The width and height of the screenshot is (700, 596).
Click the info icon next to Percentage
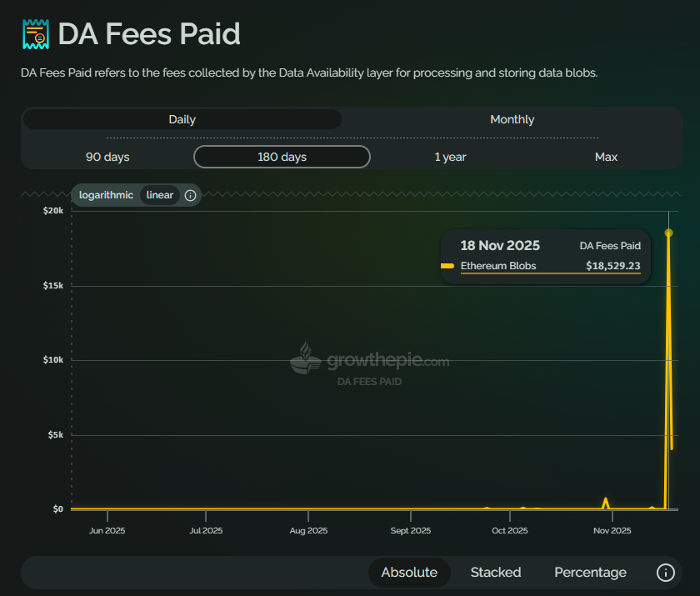665,572
